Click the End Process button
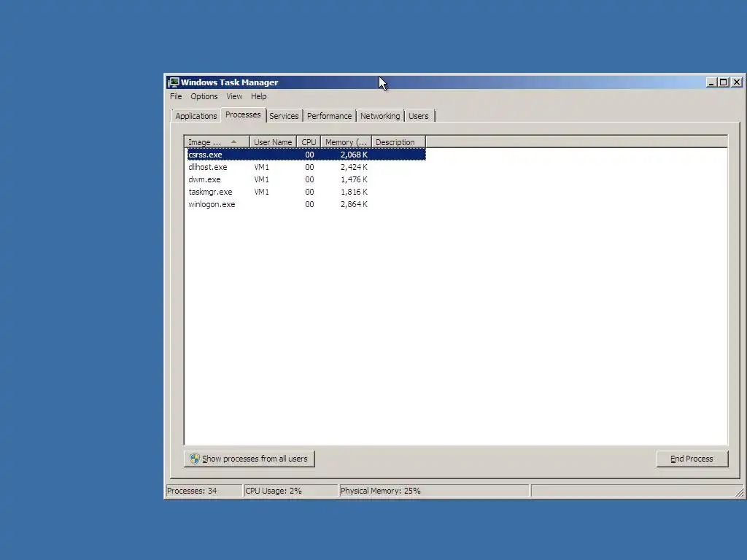The height and width of the screenshot is (560, 747). pyautogui.click(x=692, y=459)
